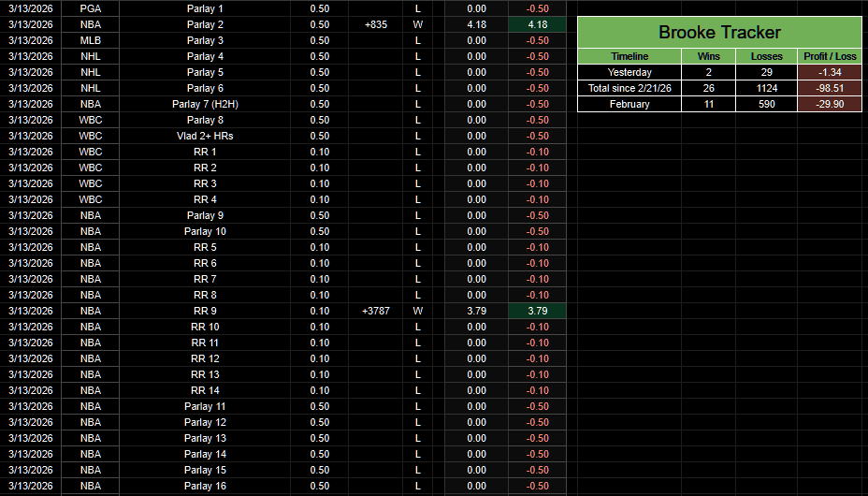Select the RR 11 cell
The width and height of the screenshot is (868, 496).
pyautogui.click(x=205, y=343)
